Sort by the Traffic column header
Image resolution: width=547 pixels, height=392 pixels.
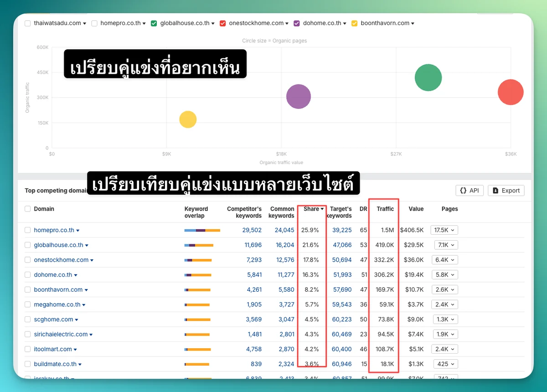tap(385, 209)
